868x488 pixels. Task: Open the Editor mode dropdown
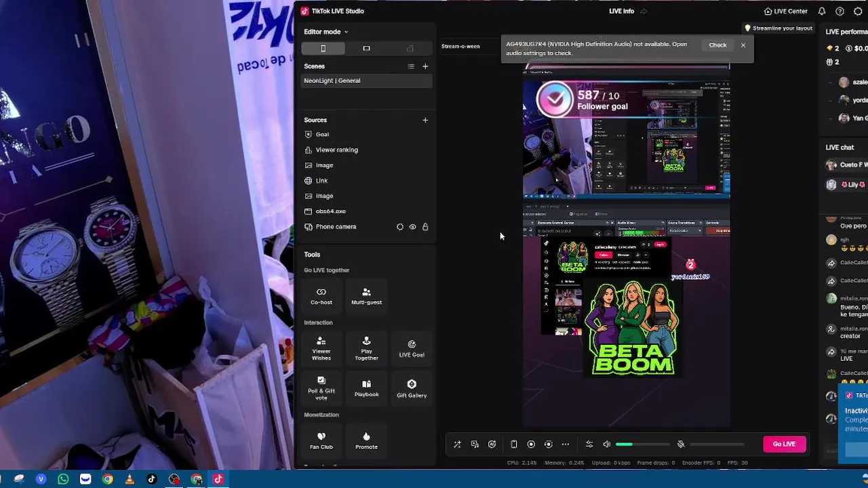pos(325,32)
